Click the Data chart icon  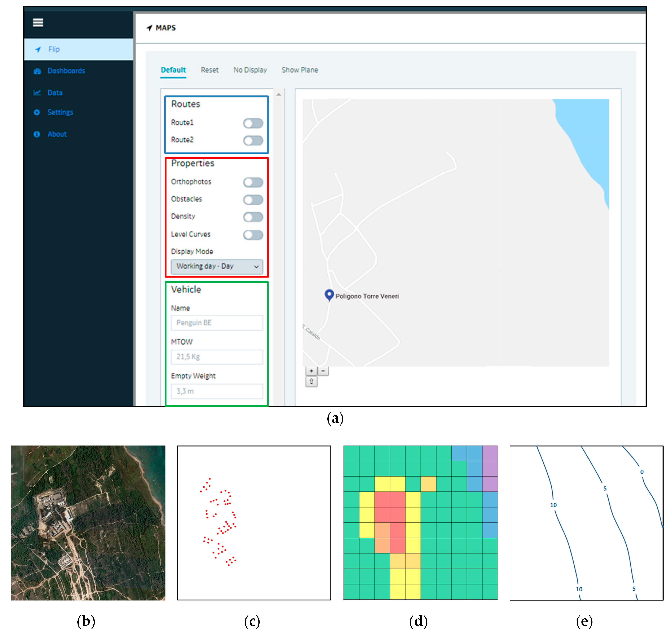coord(37,92)
